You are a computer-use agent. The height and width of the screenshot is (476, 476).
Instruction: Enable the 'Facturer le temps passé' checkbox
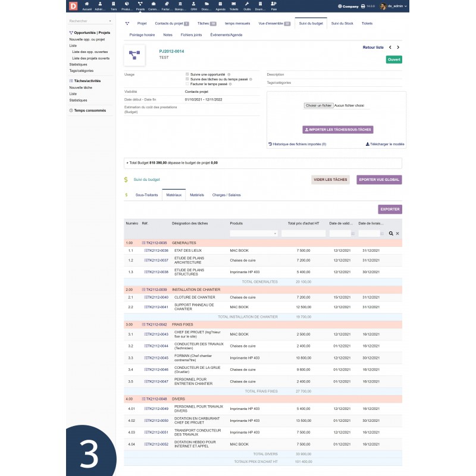click(x=187, y=84)
